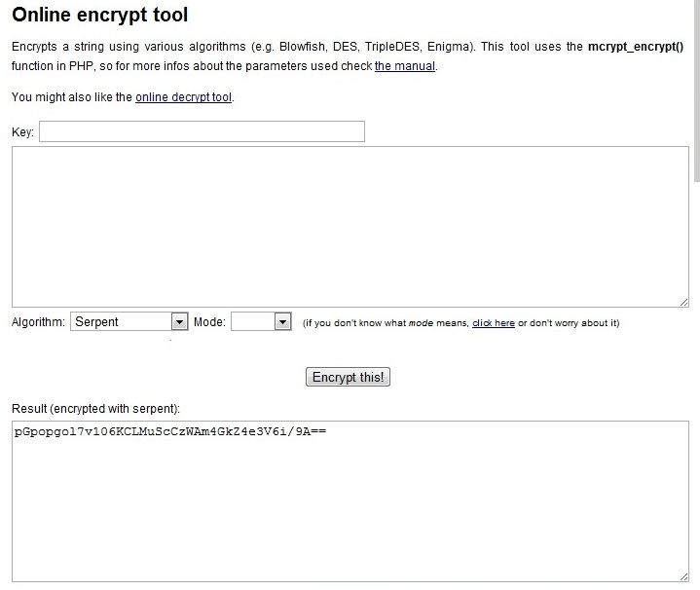Screen dimensions: 700x590
Task: Open the Algorithm dropdown showing Serpent
Action: [x=129, y=322]
